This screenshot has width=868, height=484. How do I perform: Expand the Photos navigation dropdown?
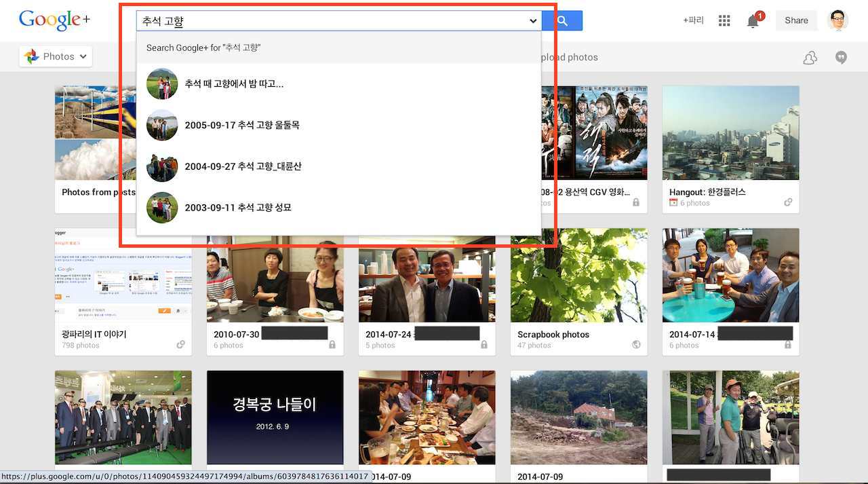56,56
